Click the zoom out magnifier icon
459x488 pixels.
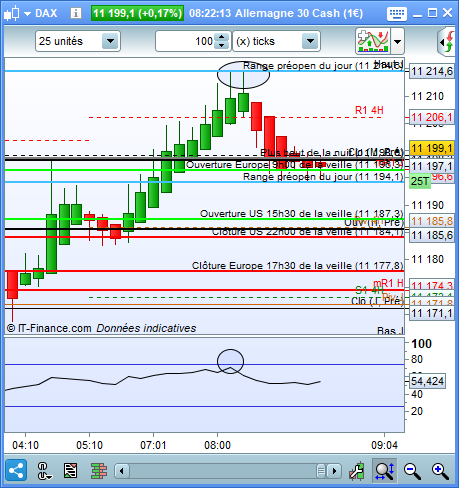[x=412, y=471]
